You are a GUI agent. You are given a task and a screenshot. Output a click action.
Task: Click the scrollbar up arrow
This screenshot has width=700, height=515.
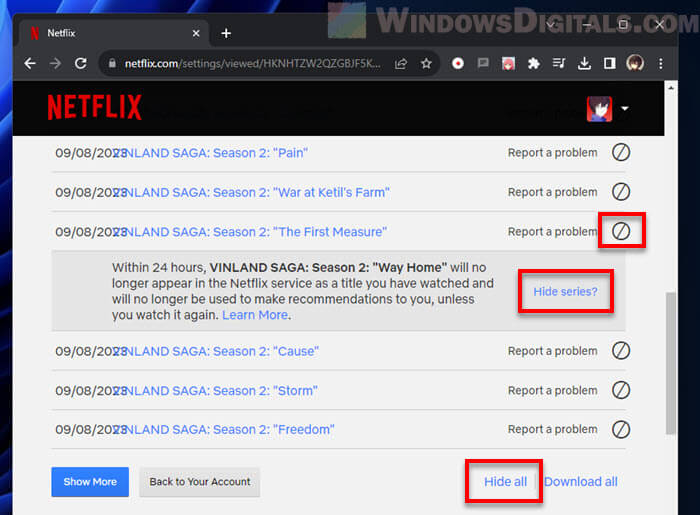tap(671, 88)
